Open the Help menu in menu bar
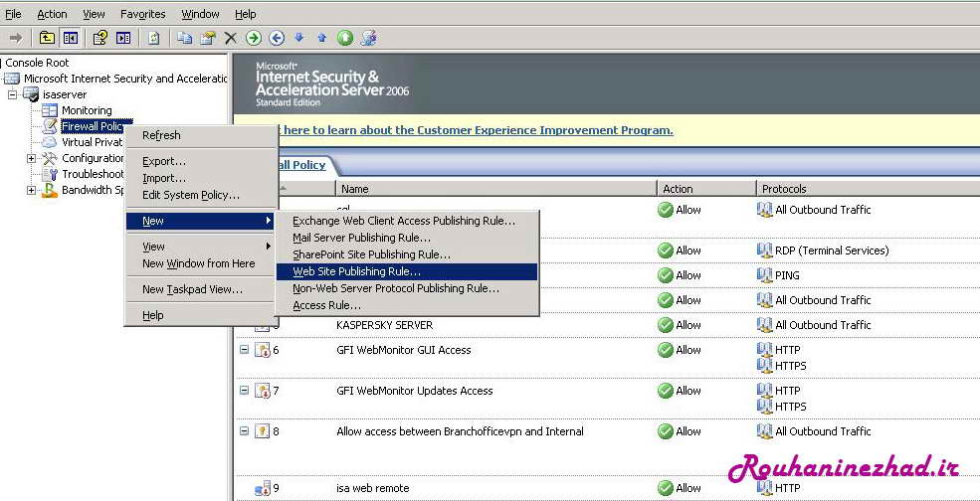Screen dimensions: 980x501 245,14
